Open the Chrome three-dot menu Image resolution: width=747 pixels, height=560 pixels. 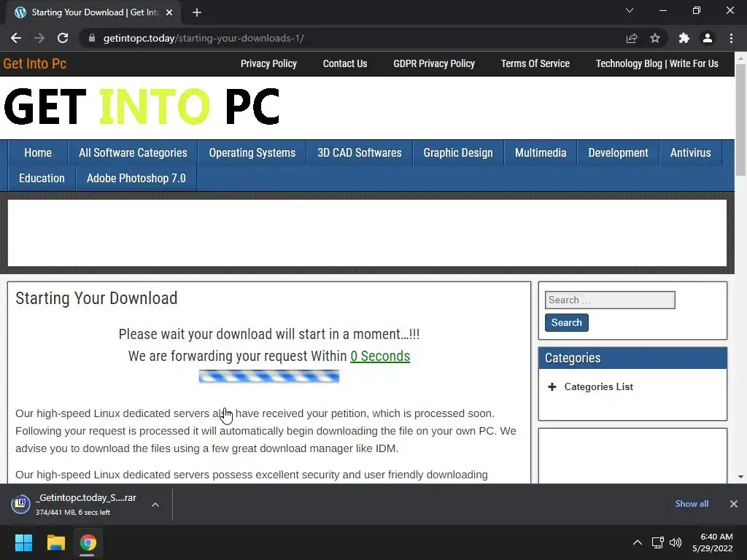(x=731, y=38)
